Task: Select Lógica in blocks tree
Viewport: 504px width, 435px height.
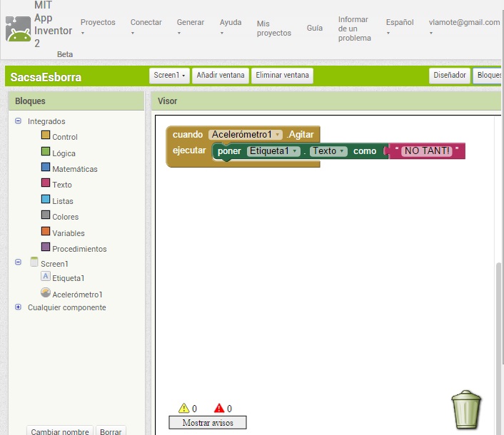Action: (x=64, y=153)
